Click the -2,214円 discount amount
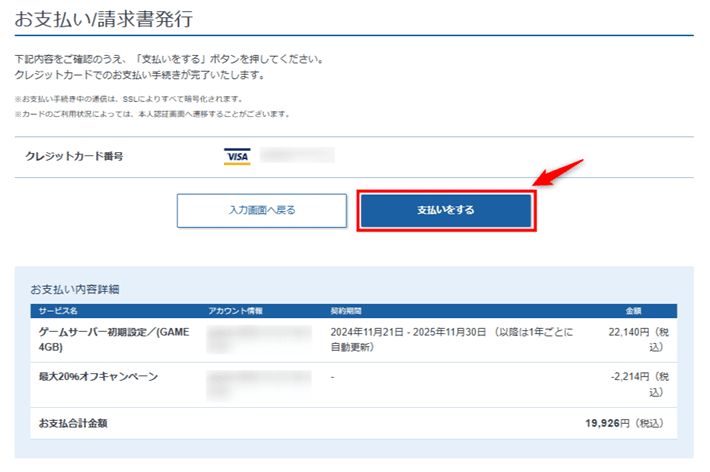This screenshot has width=710, height=472. (639, 384)
